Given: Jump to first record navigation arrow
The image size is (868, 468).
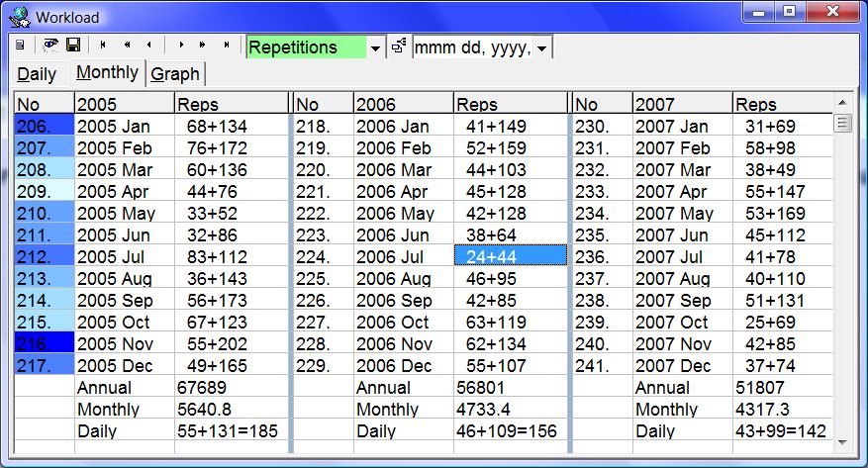Looking at the screenshot, I should tap(103, 47).
